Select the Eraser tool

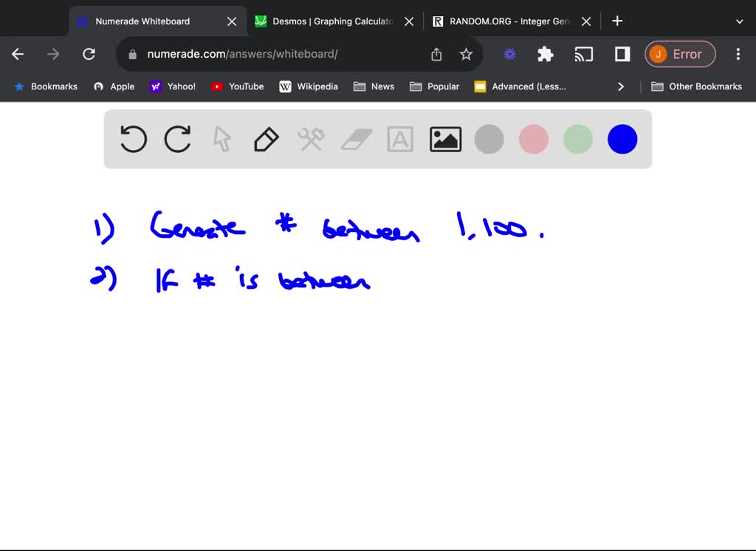356,139
